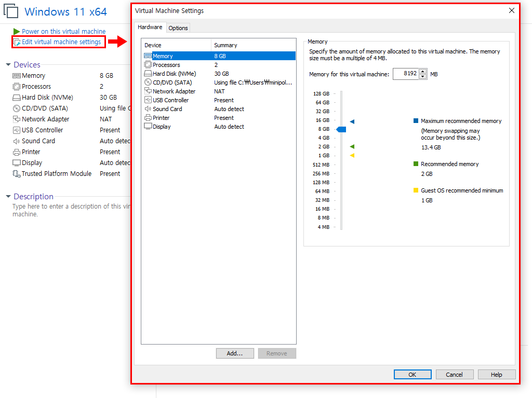This screenshot has width=532, height=398.
Task: Collapse the Devices section
Action: pyautogui.click(x=8, y=64)
